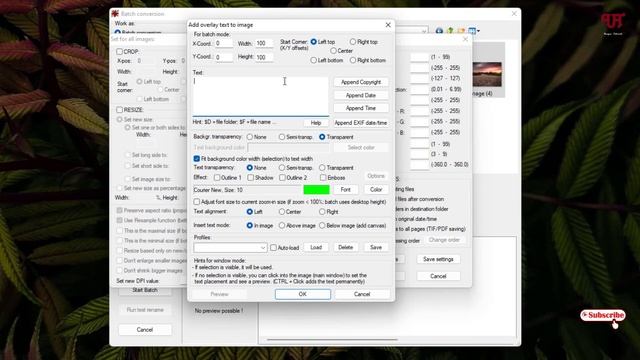This screenshot has height=360, width=640.
Task: Open the view menu icon in Batch conversion
Action: 473,31
